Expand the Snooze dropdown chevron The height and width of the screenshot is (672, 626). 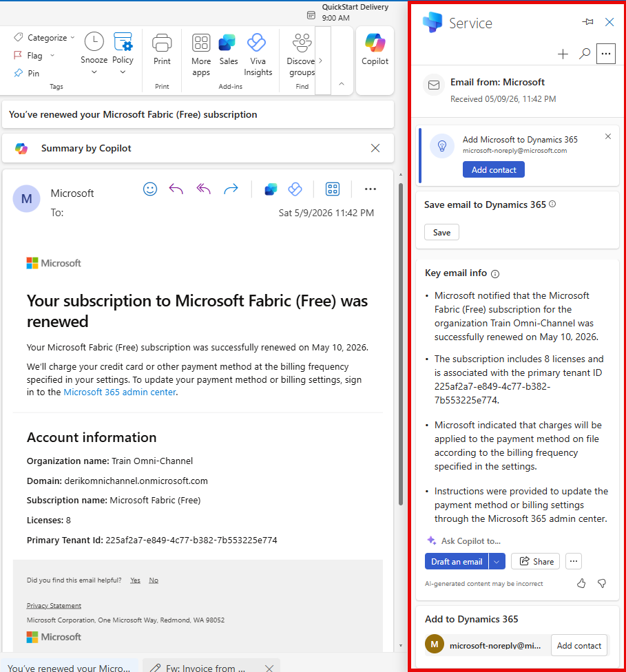(x=94, y=72)
